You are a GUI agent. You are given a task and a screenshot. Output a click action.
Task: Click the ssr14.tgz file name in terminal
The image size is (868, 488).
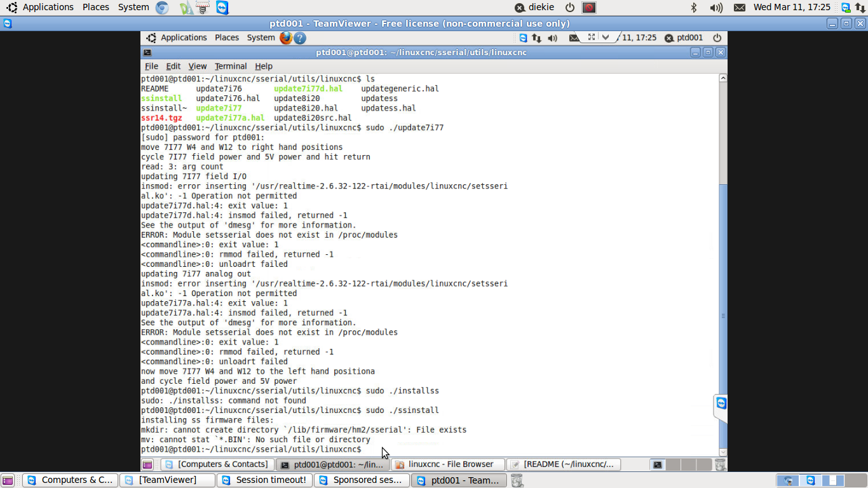161,118
